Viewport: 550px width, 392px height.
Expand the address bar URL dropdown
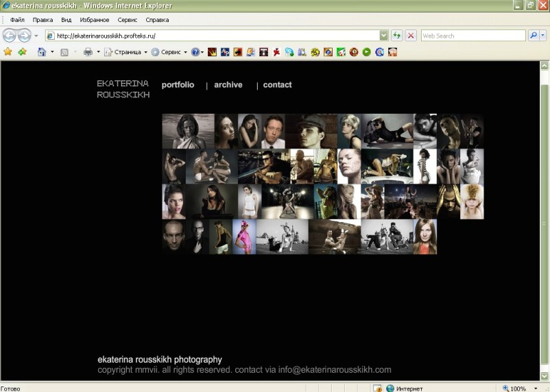[383, 36]
